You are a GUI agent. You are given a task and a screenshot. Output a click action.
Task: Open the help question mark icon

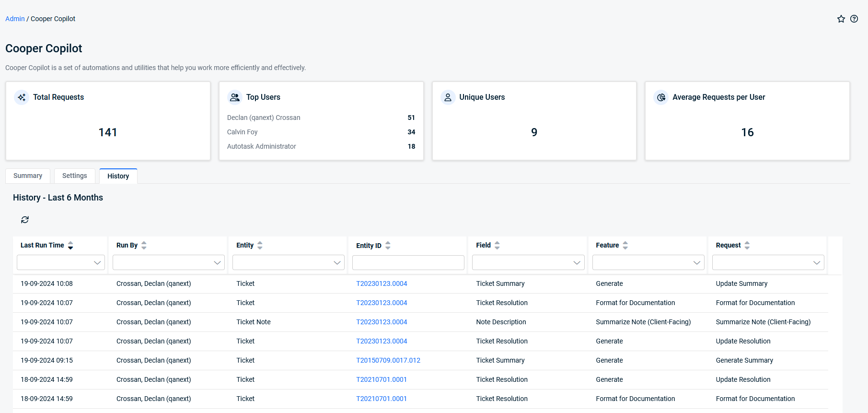click(x=854, y=19)
